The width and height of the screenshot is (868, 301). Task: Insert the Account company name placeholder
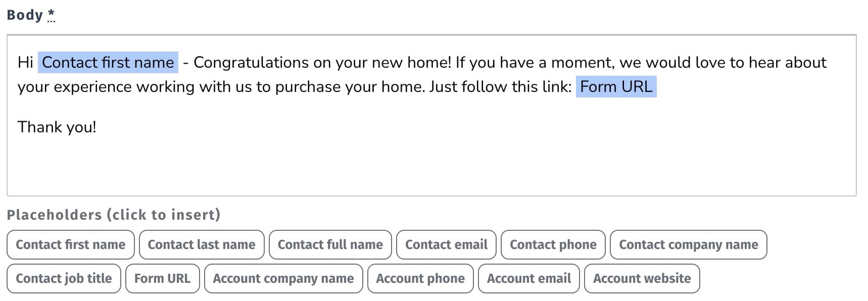(x=283, y=279)
